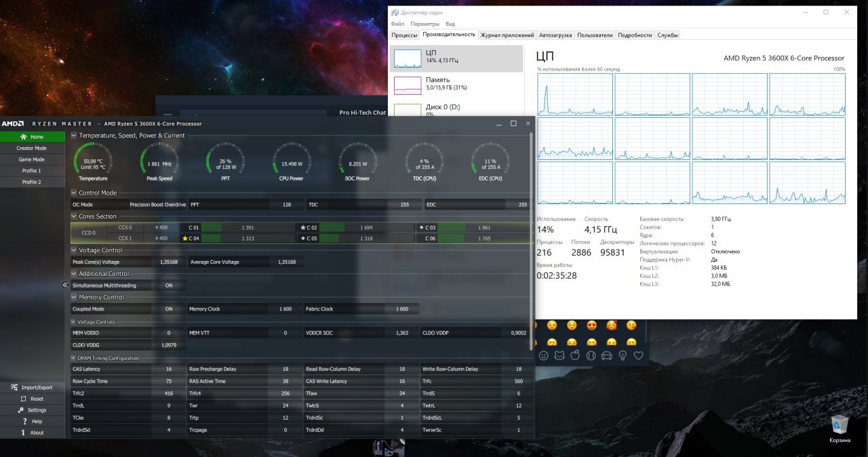Toggle Coupled Mode ON switch
This screenshot has height=457, width=868.
click(169, 309)
